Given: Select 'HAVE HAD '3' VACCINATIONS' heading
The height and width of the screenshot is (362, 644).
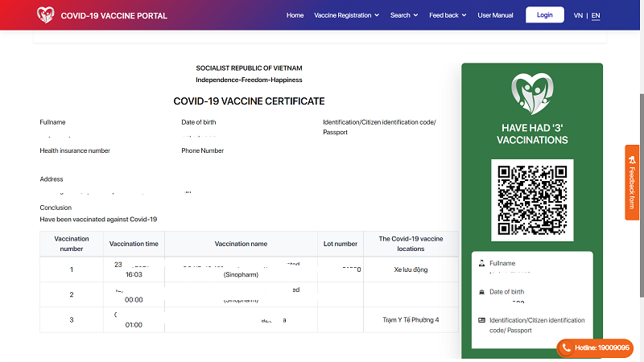Looking at the screenshot, I should tap(532, 134).
